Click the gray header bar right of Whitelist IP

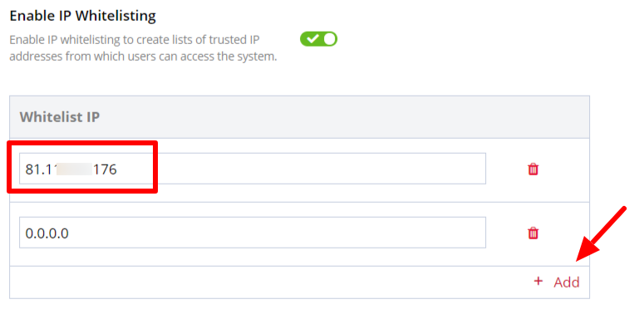[345, 117]
